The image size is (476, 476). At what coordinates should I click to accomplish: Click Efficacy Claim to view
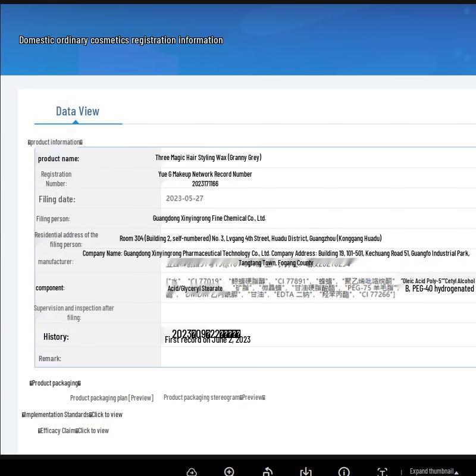click(73, 431)
